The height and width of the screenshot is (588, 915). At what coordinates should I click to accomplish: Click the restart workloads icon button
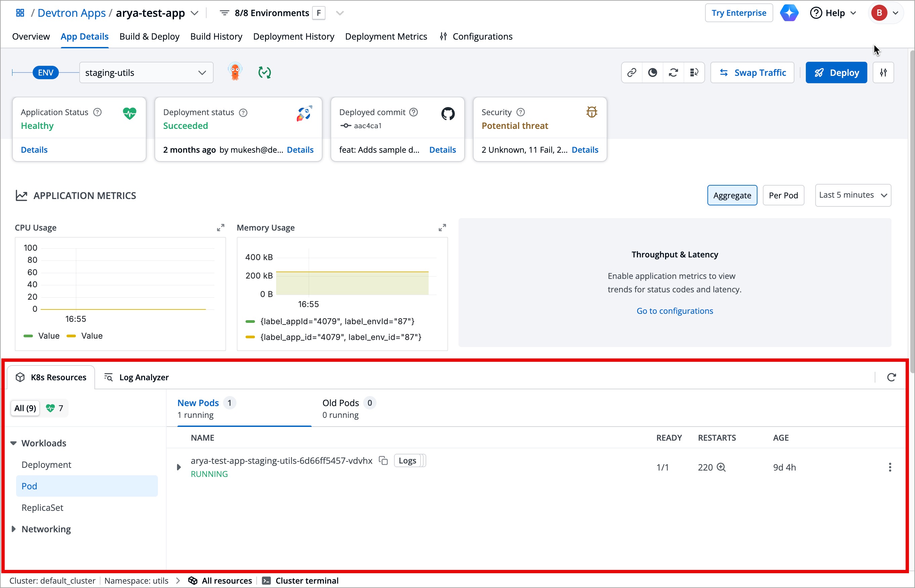click(x=673, y=72)
